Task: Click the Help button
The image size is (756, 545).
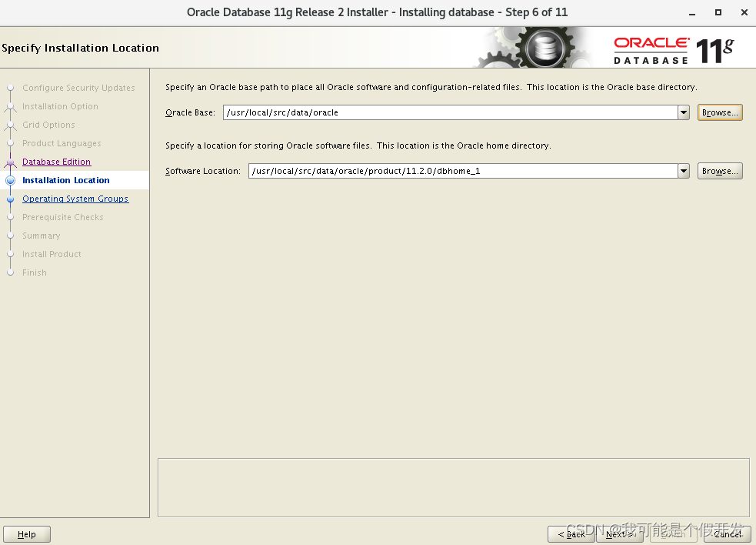Action: tap(26, 534)
